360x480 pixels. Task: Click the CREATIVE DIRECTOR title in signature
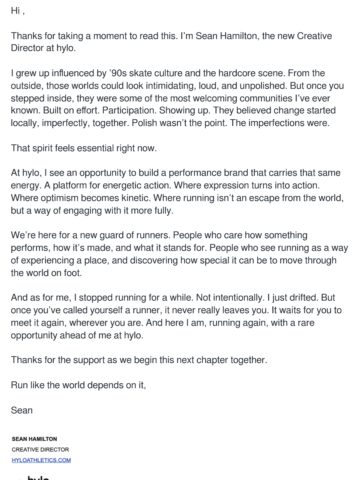(x=40, y=449)
